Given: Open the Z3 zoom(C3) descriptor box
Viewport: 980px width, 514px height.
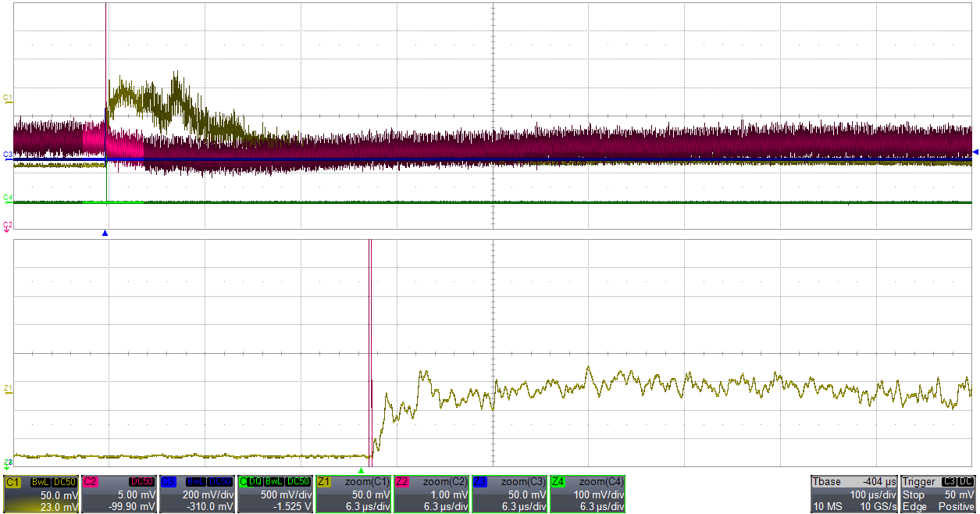Looking at the screenshot, I should click(x=509, y=494).
